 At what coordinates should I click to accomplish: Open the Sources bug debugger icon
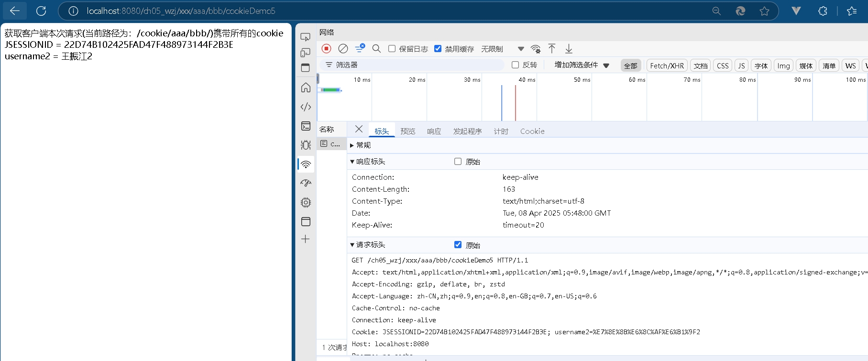306,145
